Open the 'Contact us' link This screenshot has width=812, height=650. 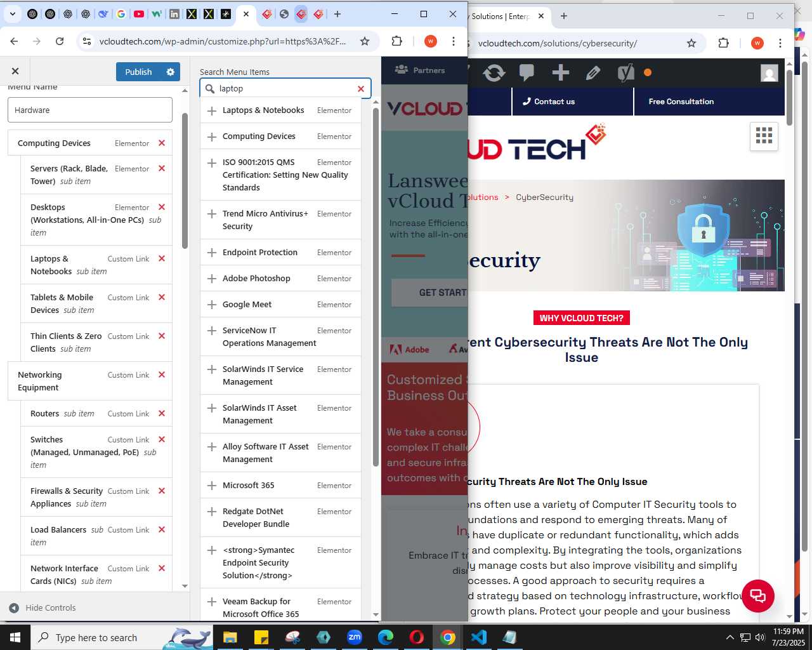coord(549,102)
